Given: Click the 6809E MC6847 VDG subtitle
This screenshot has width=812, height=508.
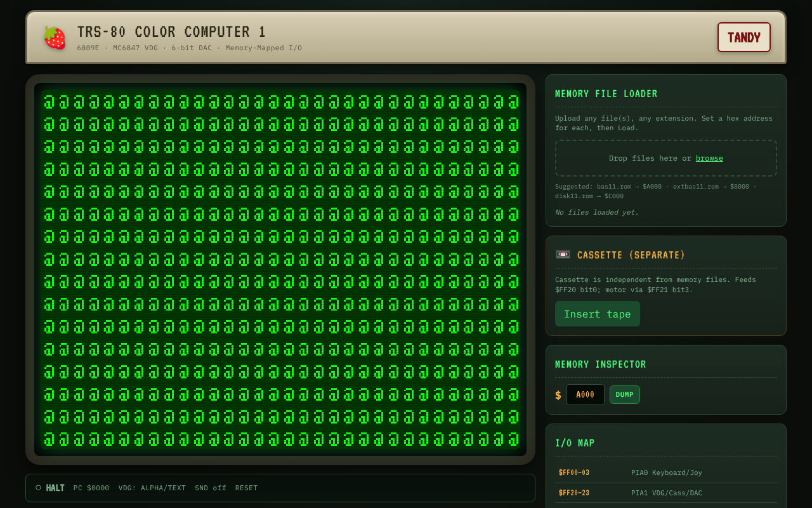Looking at the screenshot, I should click(190, 48).
